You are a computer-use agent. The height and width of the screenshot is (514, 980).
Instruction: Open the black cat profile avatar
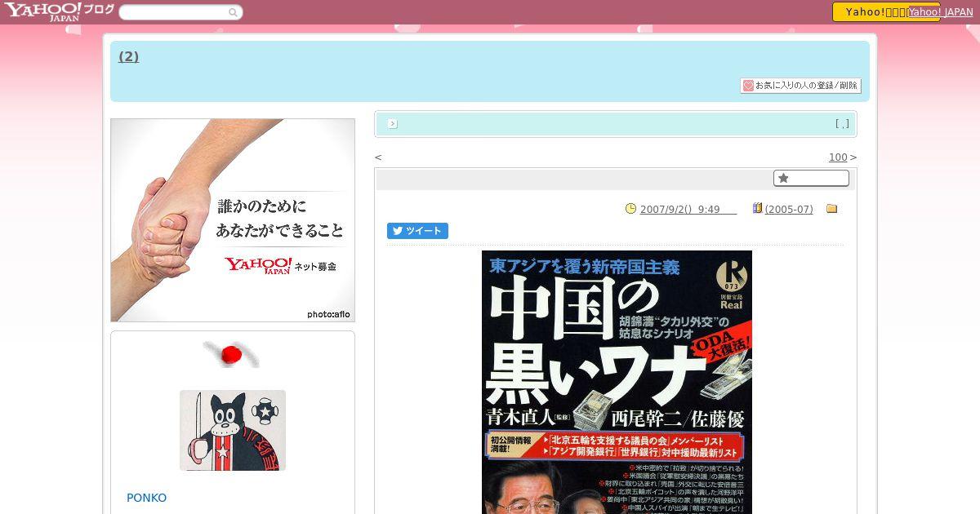(233, 430)
